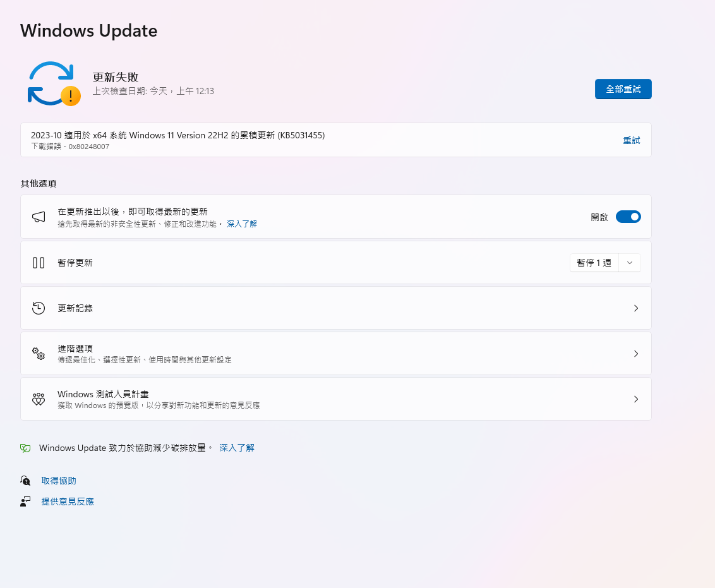Click the Windows Update page title
This screenshot has height=588, width=715.
[x=89, y=30]
